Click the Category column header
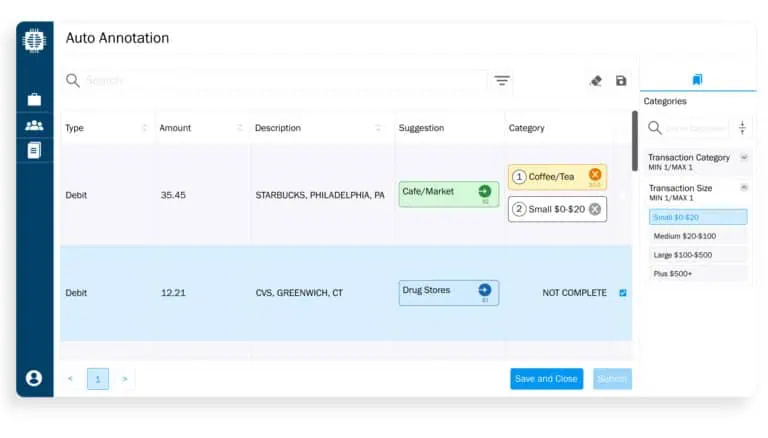 pyautogui.click(x=527, y=128)
